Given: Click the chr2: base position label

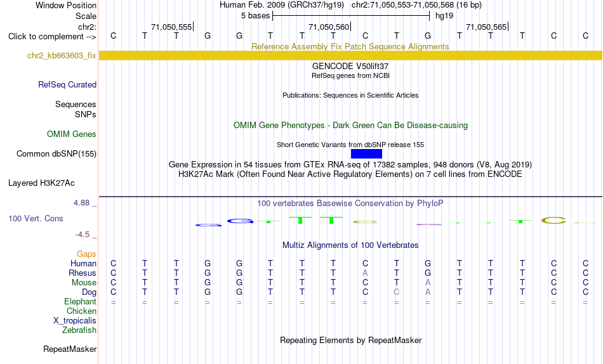Looking at the screenshot, I should pos(88,27).
